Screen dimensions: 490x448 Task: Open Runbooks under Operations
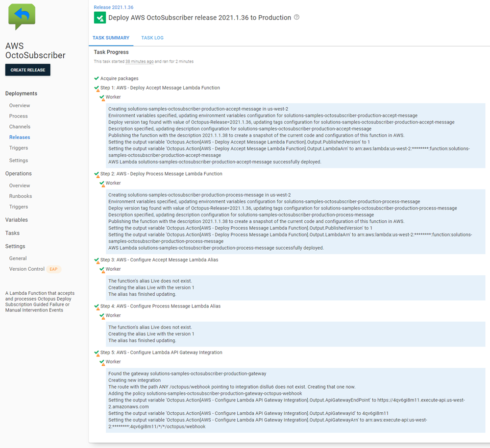point(20,196)
